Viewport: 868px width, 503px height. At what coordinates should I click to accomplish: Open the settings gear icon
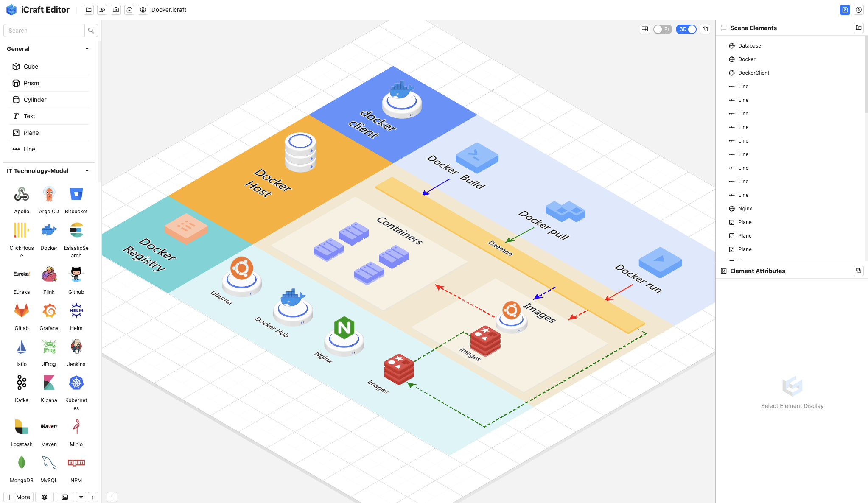coord(143,10)
